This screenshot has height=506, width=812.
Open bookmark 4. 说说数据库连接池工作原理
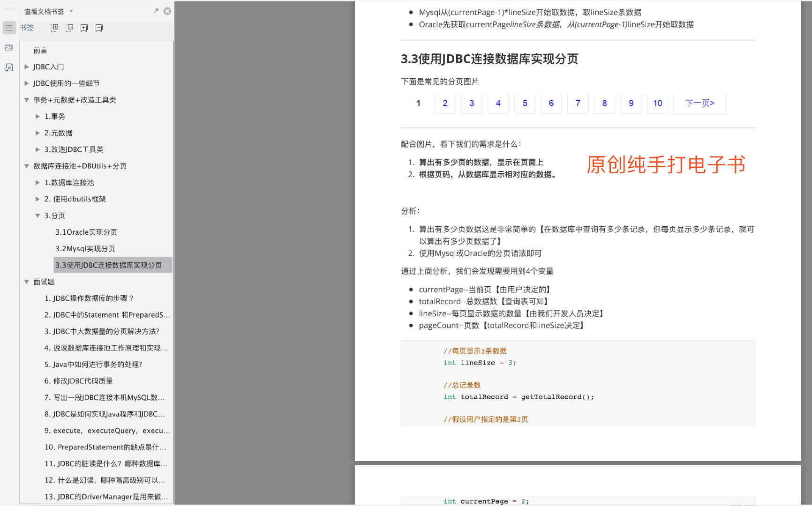click(x=106, y=348)
